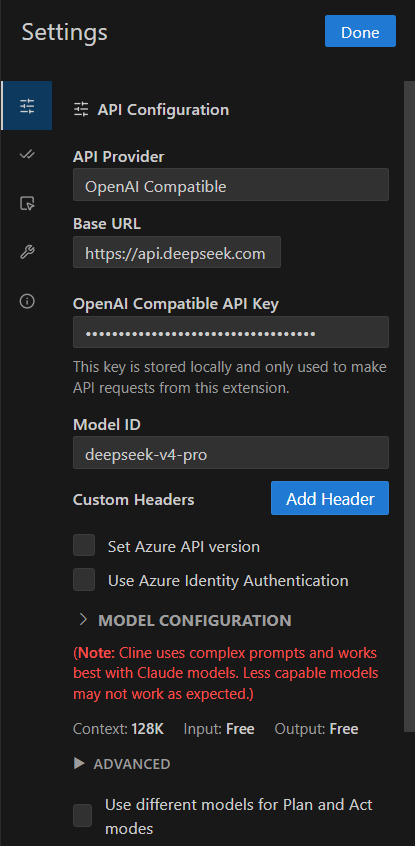Open the About info circle tab
Viewport: 415px width, 846px height.
point(27,301)
